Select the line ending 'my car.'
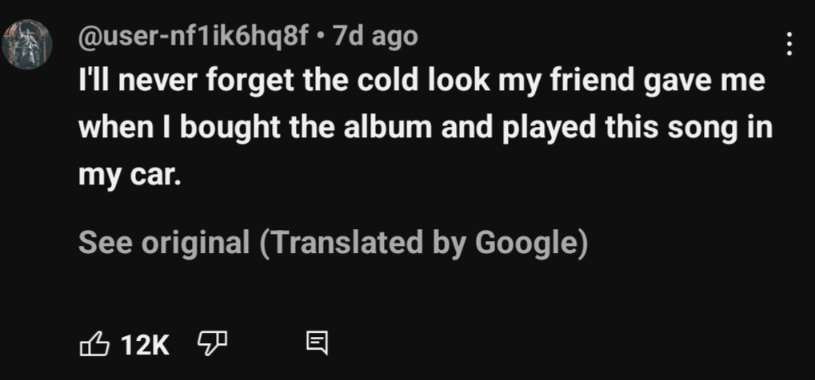The image size is (815, 380). (129, 177)
